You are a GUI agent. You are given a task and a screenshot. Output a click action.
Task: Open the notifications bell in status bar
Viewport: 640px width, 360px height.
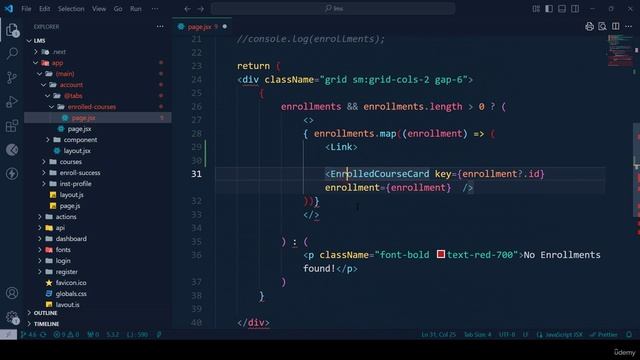629,335
